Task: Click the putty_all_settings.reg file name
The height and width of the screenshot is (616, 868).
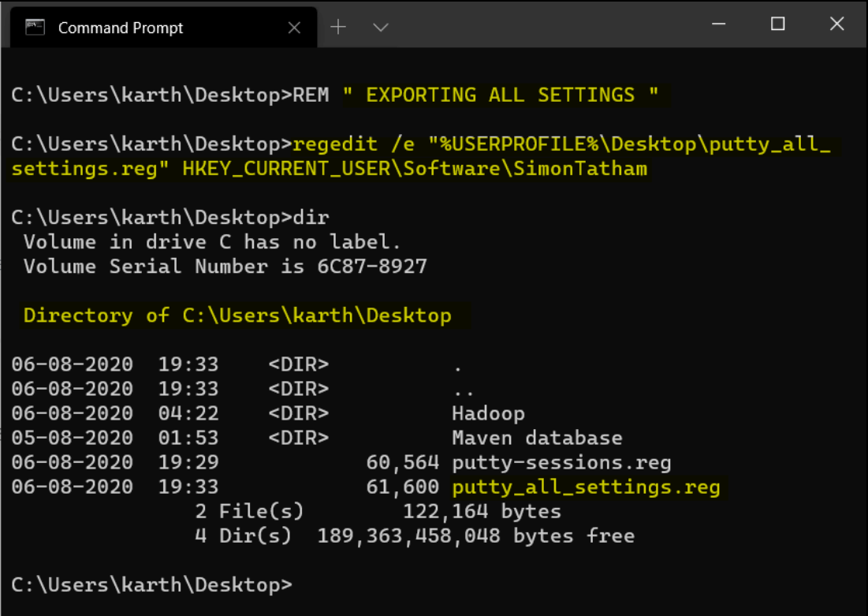Action: (586, 487)
